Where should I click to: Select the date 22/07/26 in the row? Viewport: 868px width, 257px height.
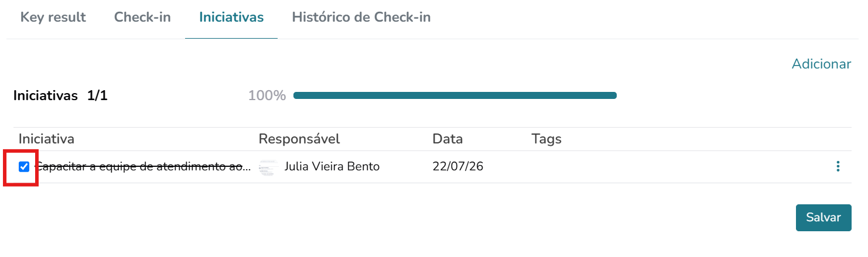458,167
